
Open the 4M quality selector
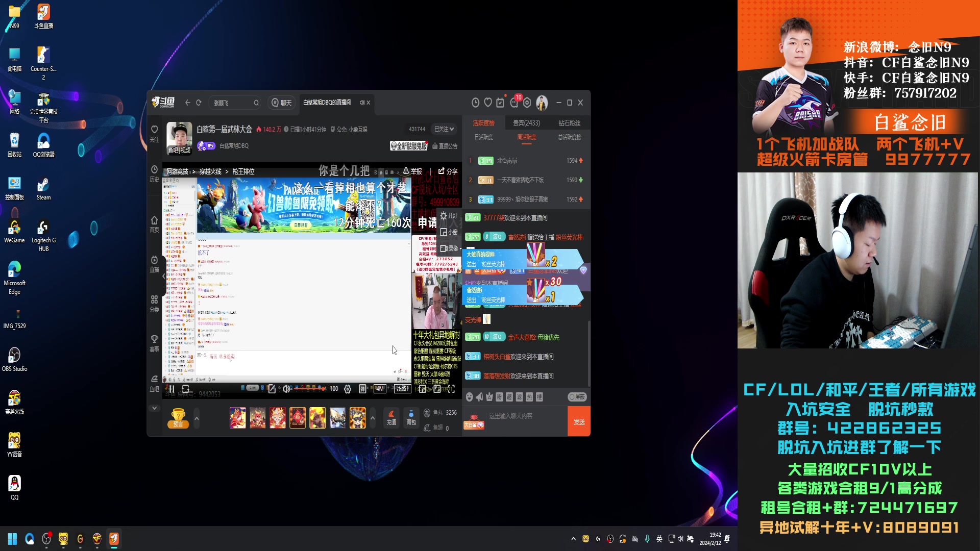click(x=380, y=389)
